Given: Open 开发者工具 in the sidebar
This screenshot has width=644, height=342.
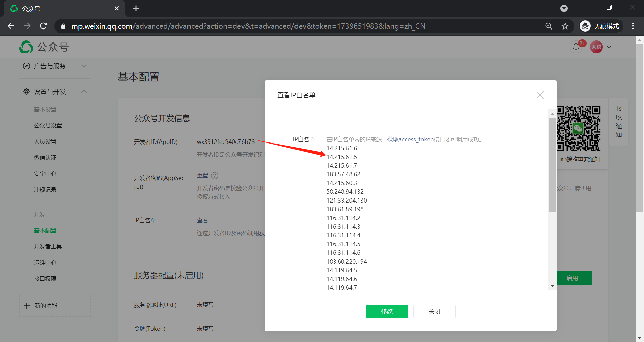Looking at the screenshot, I should 48,246.
